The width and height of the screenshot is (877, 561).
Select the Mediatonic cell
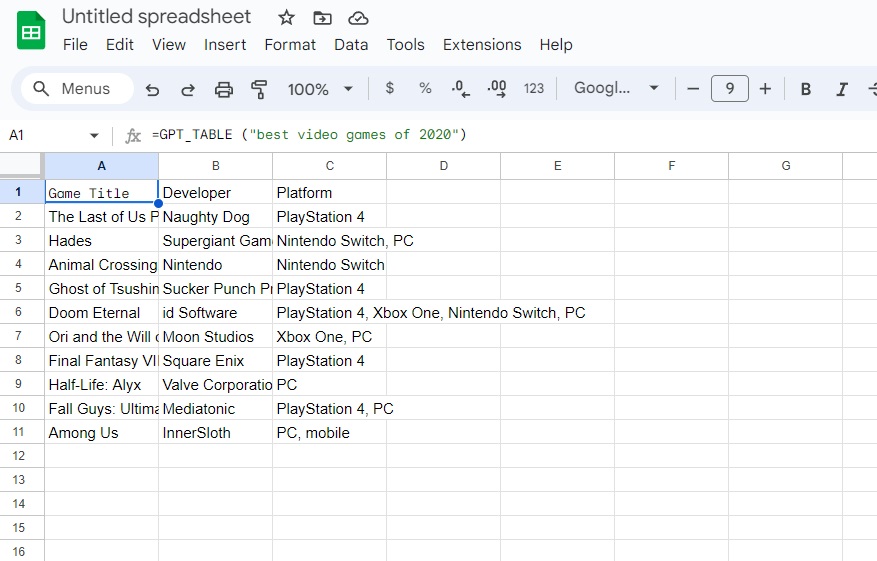coord(216,408)
